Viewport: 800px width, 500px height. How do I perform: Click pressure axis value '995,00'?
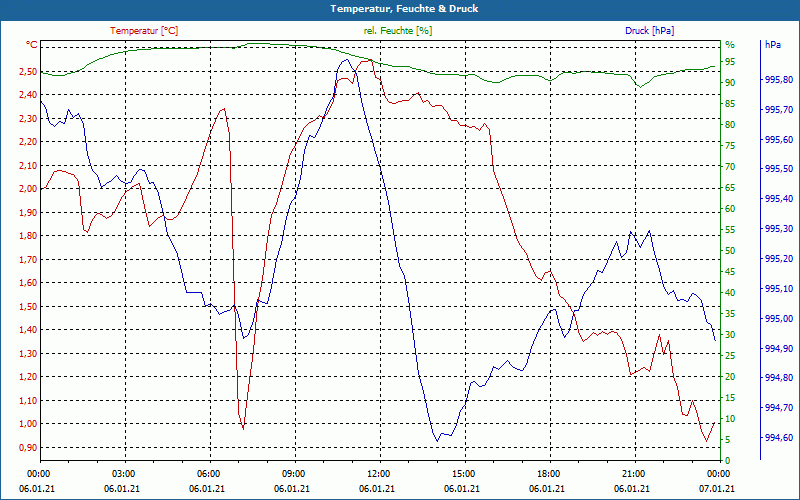779,319
